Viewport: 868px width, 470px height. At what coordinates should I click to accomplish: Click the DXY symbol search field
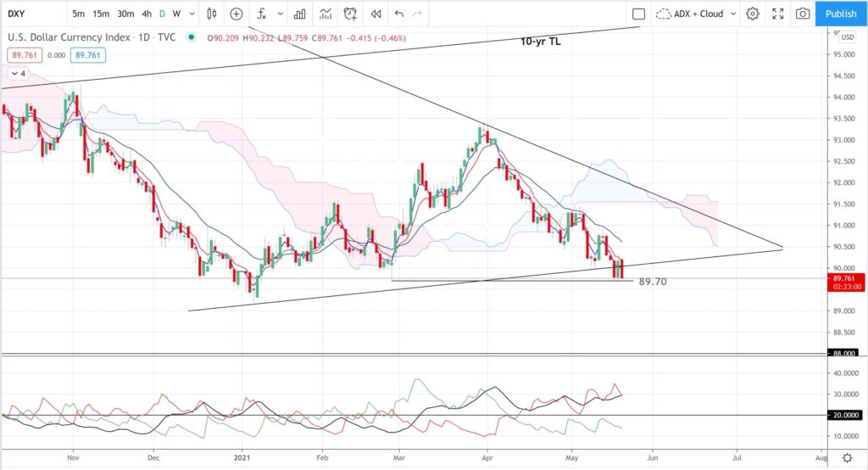[33, 14]
